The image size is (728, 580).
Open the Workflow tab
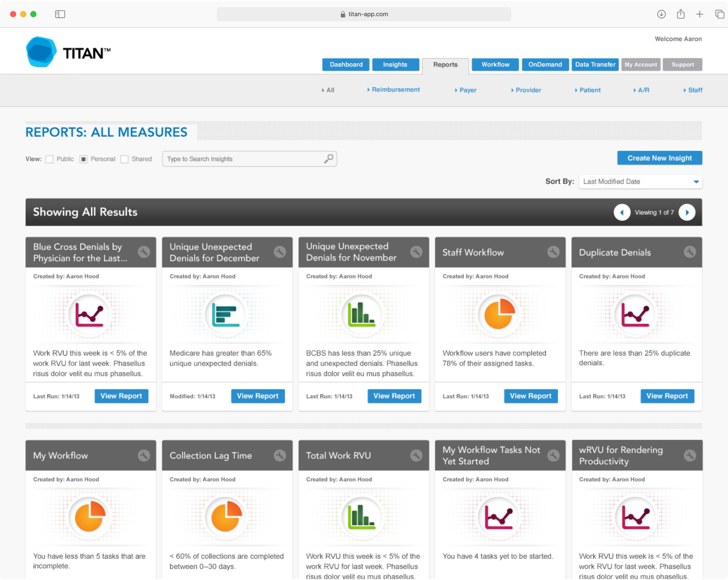coord(495,65)
